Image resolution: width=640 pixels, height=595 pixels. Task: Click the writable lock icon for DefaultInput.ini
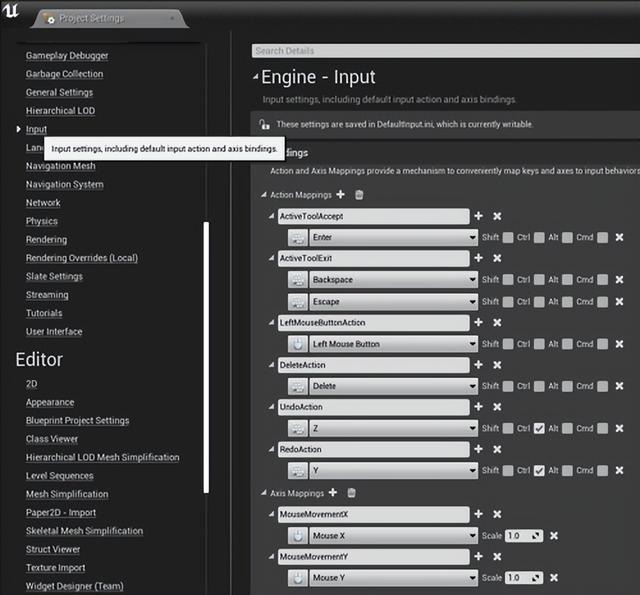(264, 124)
